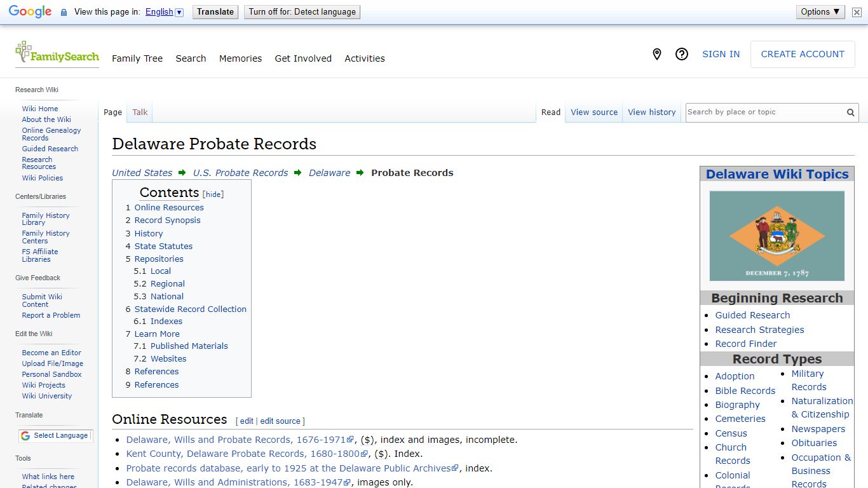
Task: Click the Google G icon in Select Language
Action: click(x=25, y=436)
